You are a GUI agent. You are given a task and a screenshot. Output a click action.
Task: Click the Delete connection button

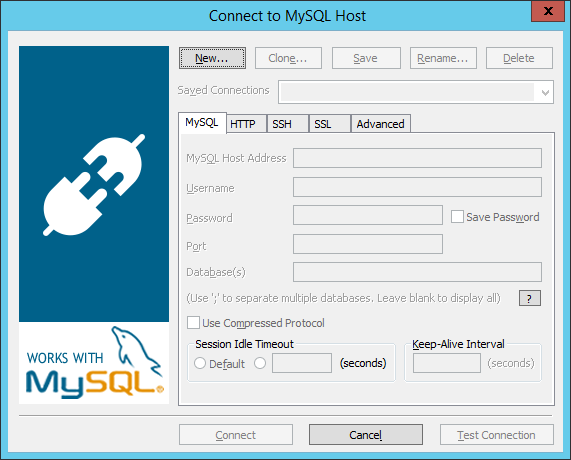519,58
